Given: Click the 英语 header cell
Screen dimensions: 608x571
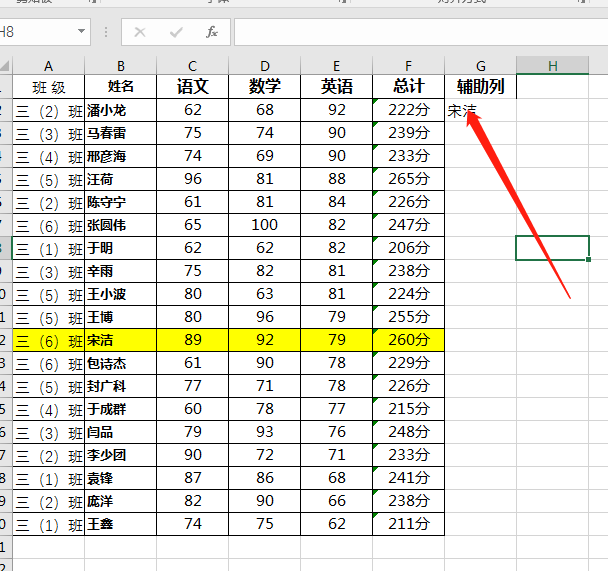Looking at the screenshot, I should point(337,87).
